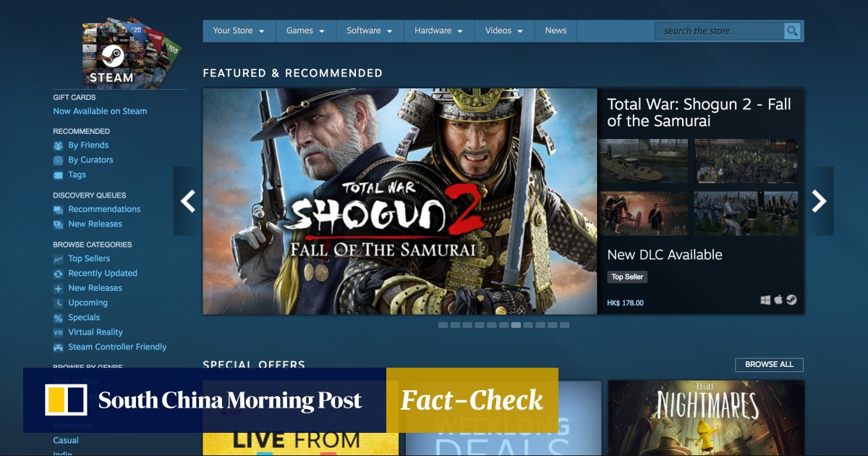The width and height of the screenshot is (868, 456).
Task: Open the Little Nightmares offer card
Action: click(x=706, y=418)
